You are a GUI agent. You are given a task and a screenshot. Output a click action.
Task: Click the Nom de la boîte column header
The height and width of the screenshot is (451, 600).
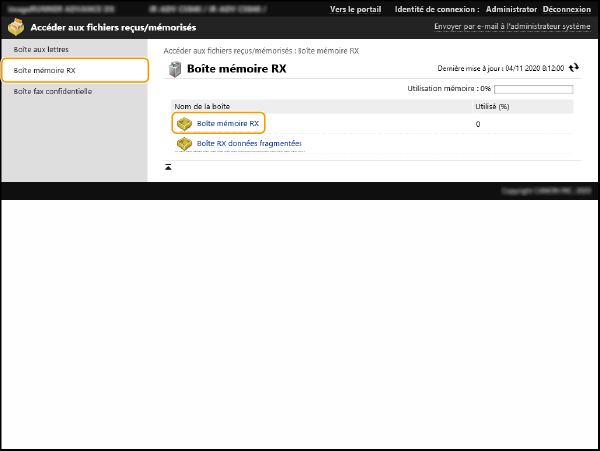tap(202, 106)
